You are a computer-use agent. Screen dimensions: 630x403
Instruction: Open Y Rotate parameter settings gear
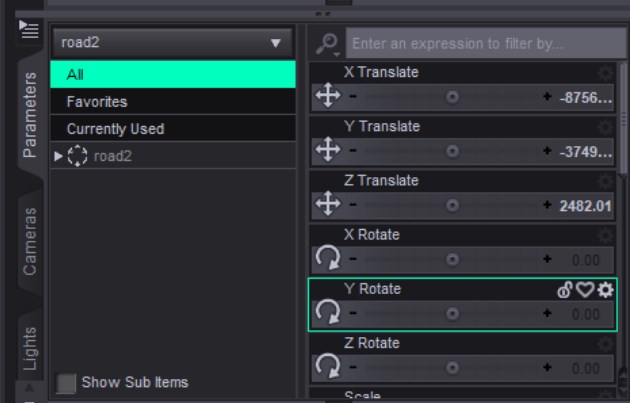605,289
